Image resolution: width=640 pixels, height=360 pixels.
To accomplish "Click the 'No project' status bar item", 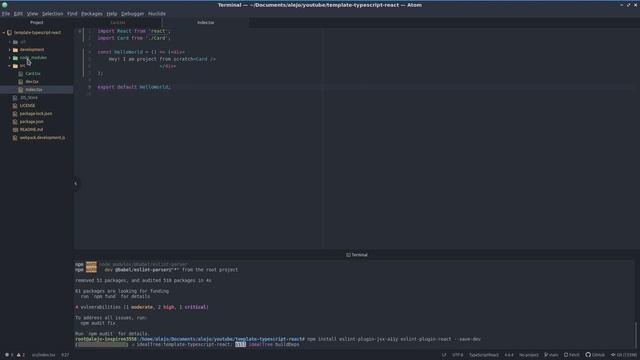I will [529, 355].
